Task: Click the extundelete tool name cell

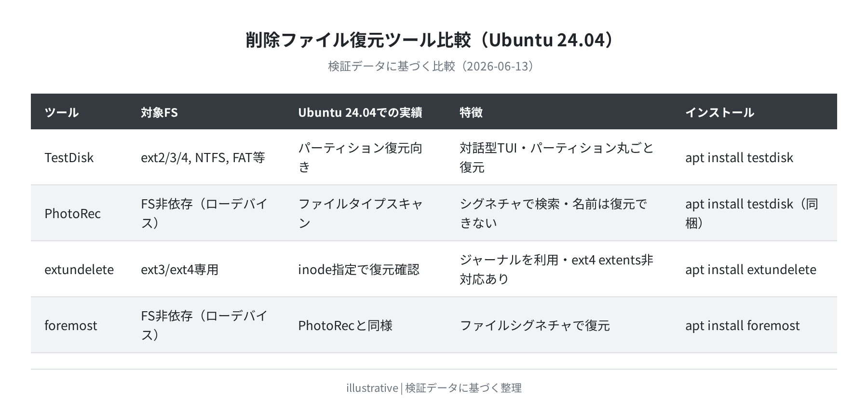Action: pos(79,270)
